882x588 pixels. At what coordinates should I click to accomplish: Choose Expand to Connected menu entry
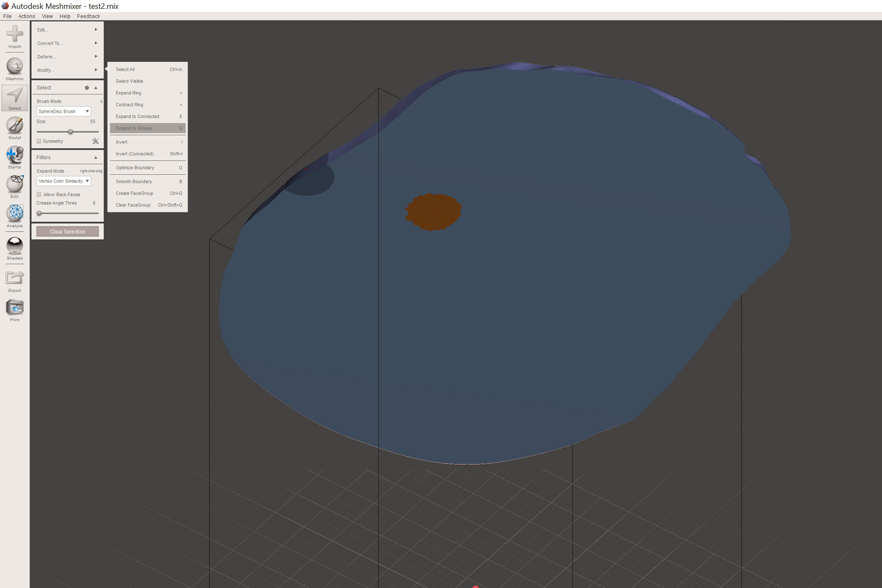tap(137, 116)
